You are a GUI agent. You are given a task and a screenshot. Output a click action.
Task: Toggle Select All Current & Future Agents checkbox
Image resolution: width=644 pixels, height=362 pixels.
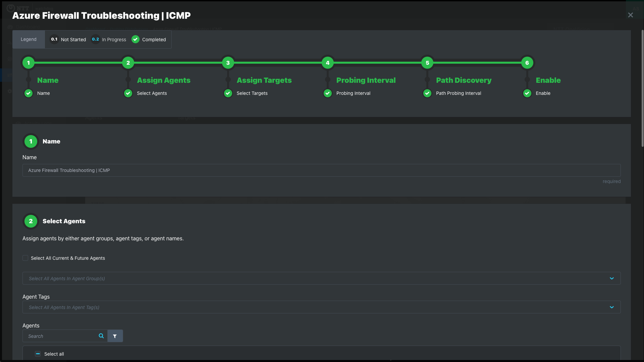tap(25, 258)
